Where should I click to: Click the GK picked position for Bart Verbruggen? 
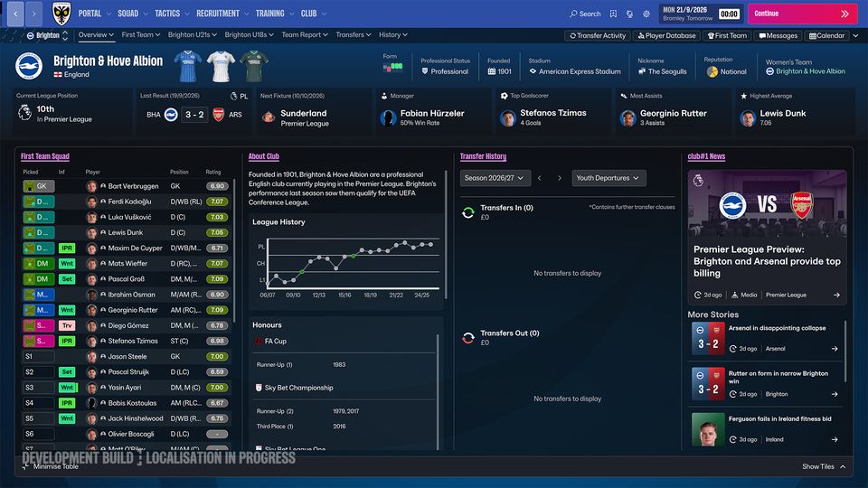click(38, 186)
